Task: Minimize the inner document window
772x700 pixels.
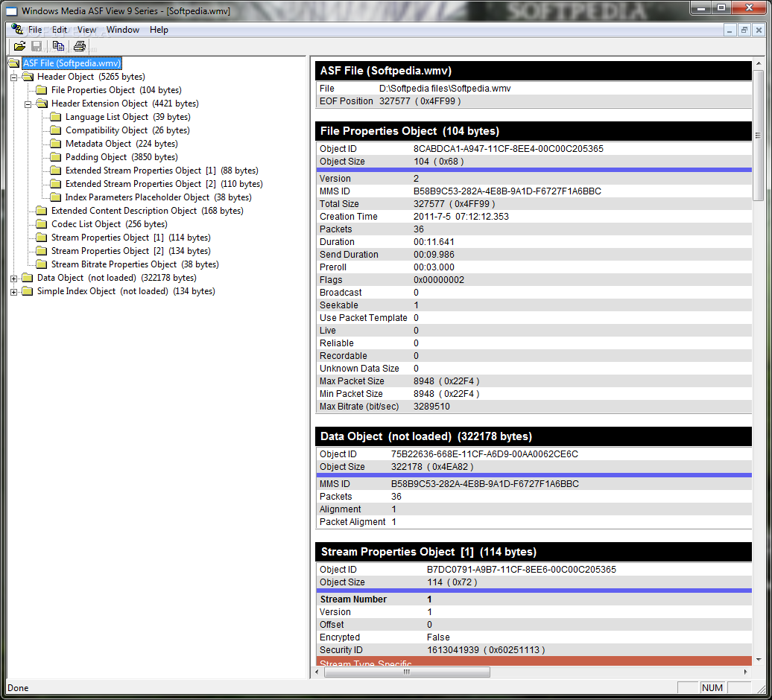Action: [x=730, y=30]
